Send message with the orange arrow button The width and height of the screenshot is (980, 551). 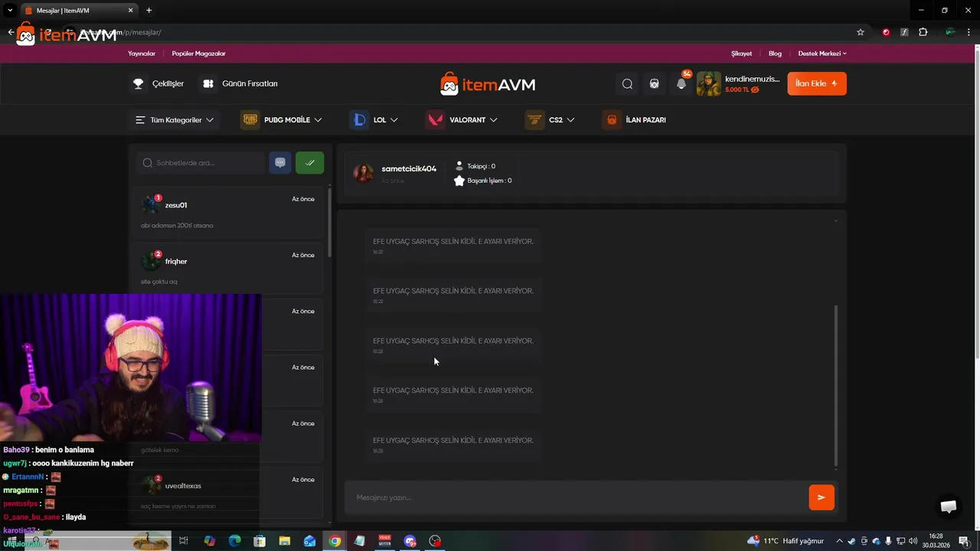click(821, 497)
